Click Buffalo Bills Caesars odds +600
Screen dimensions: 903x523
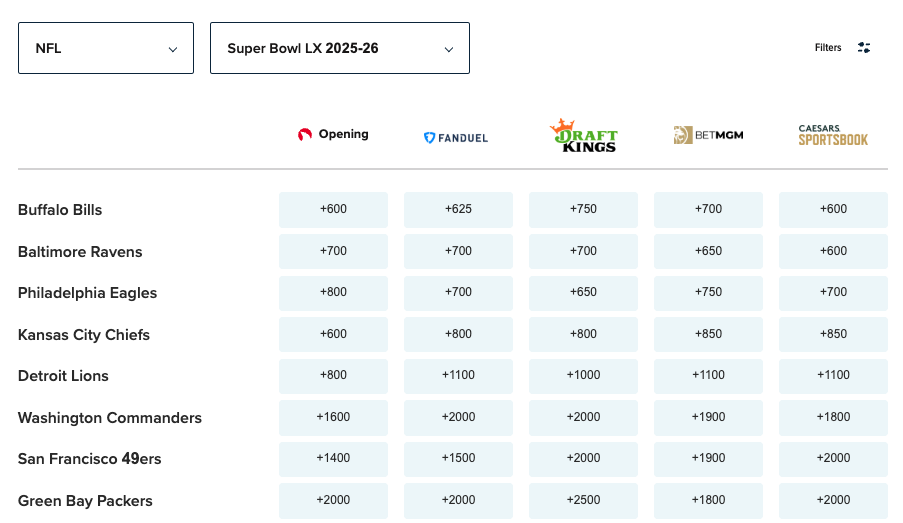click(833, 210)
